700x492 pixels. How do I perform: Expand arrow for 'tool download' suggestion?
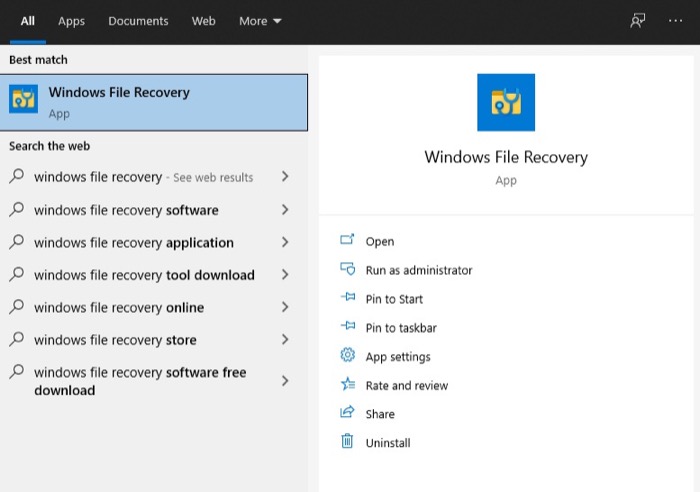click(285, 275)
